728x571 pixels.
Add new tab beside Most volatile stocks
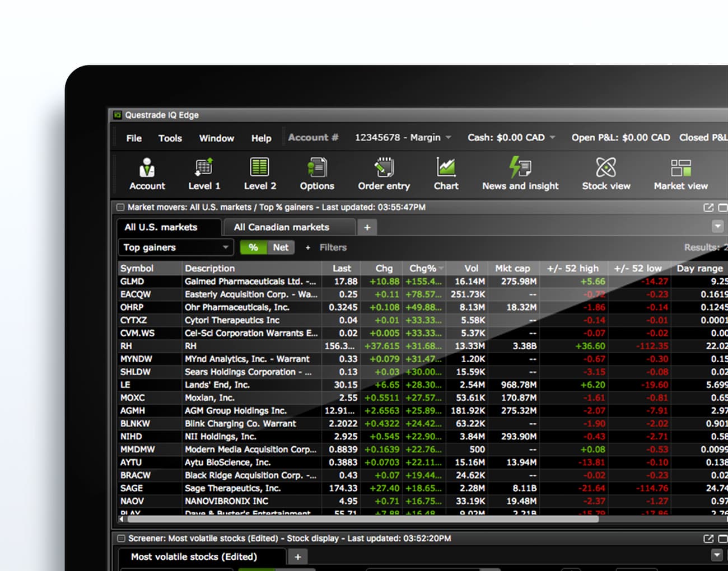[x=298, y=557]
